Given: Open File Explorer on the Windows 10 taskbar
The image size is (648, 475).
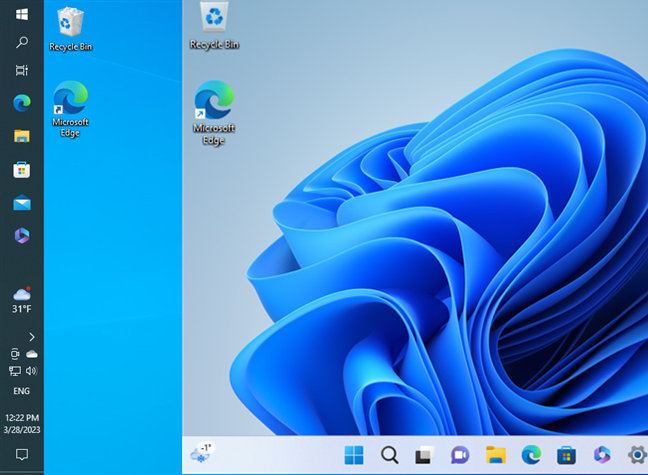Looking at the screenshot, I should click(22, 136).
